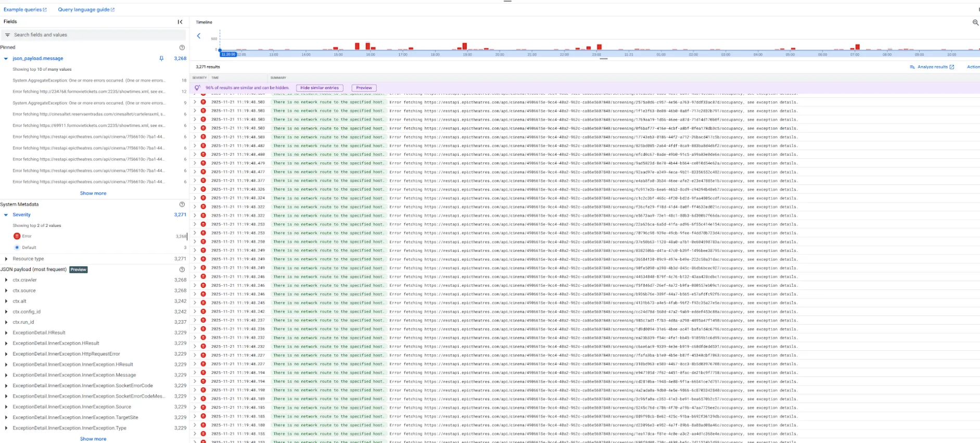
Task: Click the error icon of the 11:19:48.326 entry
Action: (x=203, y=189)
